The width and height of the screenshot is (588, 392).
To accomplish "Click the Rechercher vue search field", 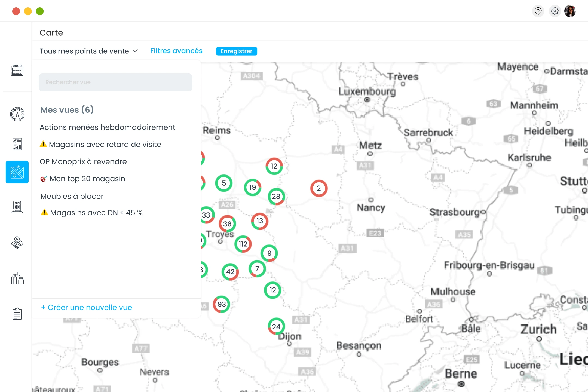I will point(115,82).
